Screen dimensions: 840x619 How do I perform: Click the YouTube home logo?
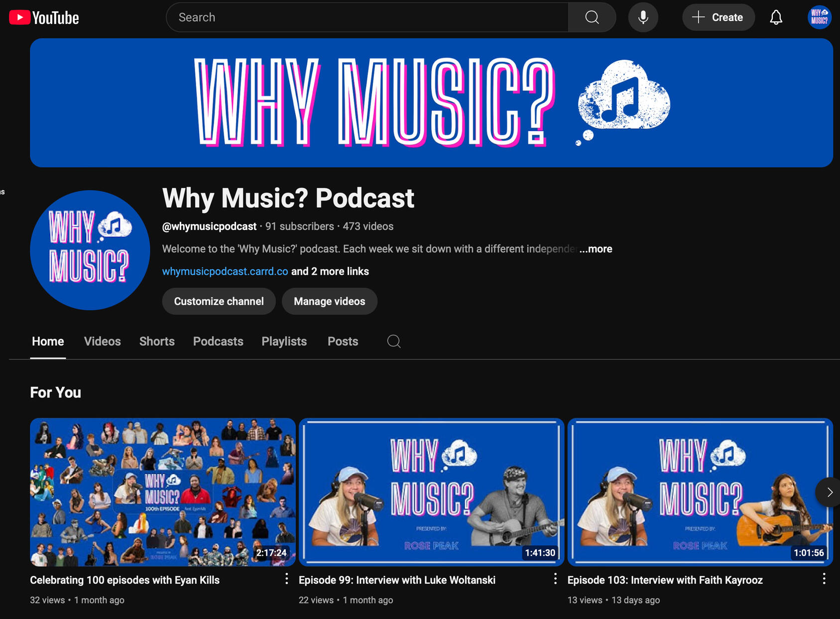click(x=44, y=18)
